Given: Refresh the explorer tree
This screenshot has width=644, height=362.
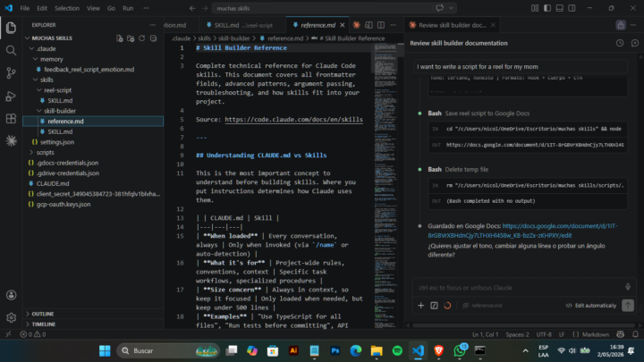Looking at the screenshot, I should pos(141,38).
